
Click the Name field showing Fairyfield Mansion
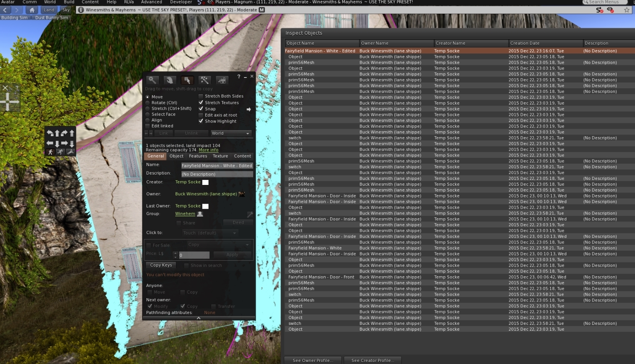217,166
